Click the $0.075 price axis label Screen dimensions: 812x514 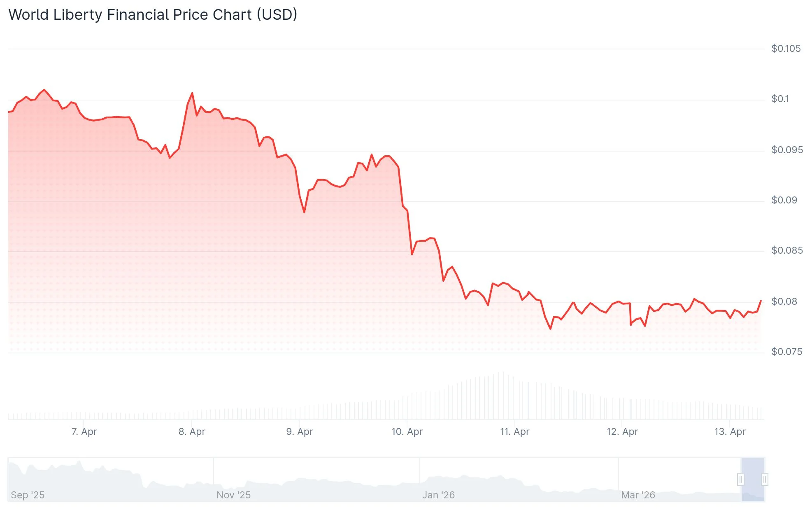(x=786, y=352)
